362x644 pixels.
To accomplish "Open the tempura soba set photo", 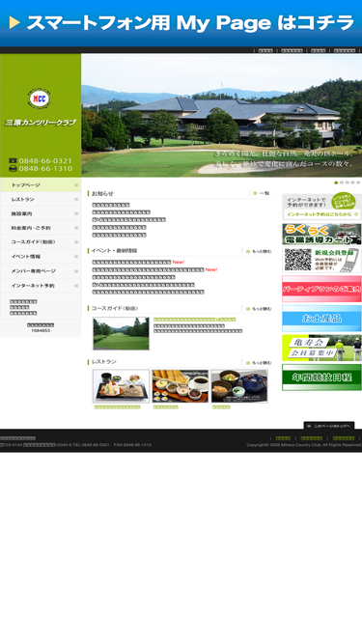I will 121,386.
